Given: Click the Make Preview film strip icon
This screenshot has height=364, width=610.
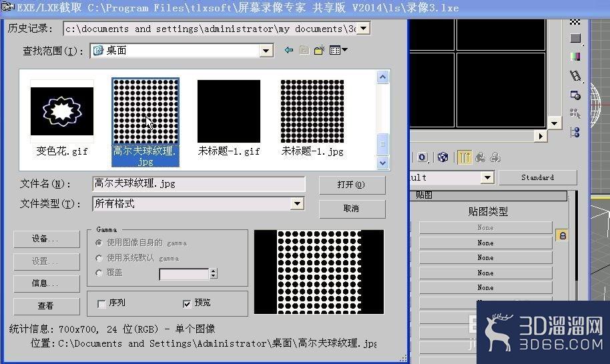Looking at the screenshot, I should pyautogui.click(x=575, y=75).
